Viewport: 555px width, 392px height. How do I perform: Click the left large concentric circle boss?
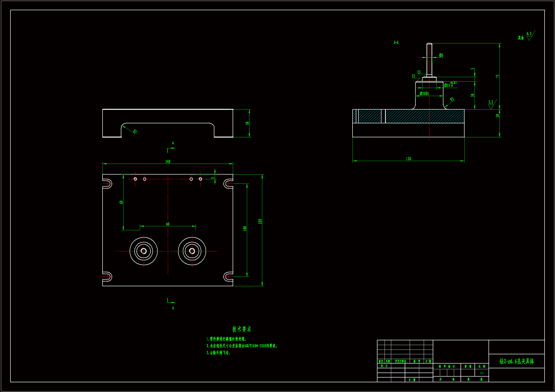[x=144, y=251]
